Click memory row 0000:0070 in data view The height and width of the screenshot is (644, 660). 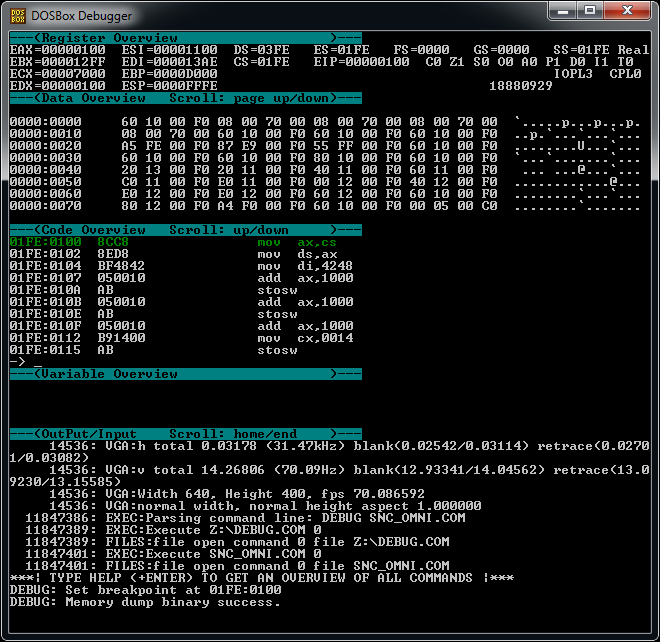click(250, 206)
